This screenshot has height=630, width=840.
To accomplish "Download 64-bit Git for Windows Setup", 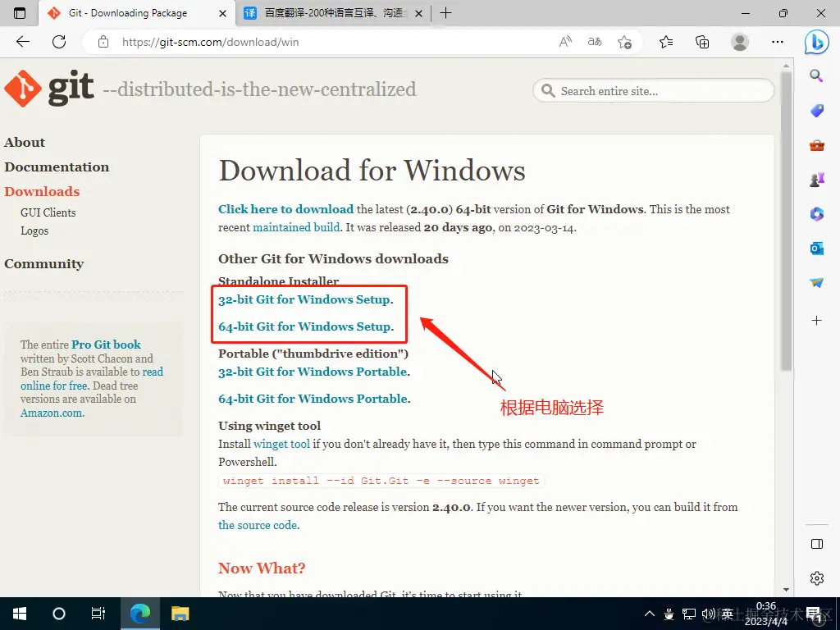I will pyautogui.click(x=305, y=326).
